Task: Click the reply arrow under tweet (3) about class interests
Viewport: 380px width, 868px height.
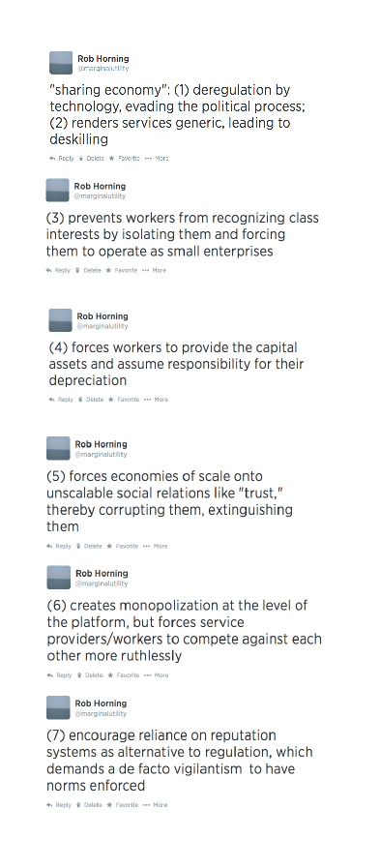Action: (x=48, y=271)
